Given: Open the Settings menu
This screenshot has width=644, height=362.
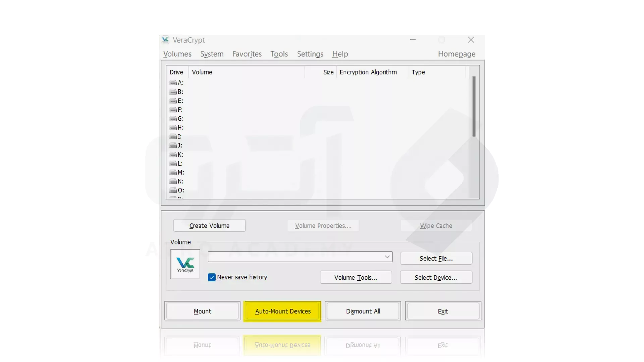Looking at the screenshot, I should 310,54.
